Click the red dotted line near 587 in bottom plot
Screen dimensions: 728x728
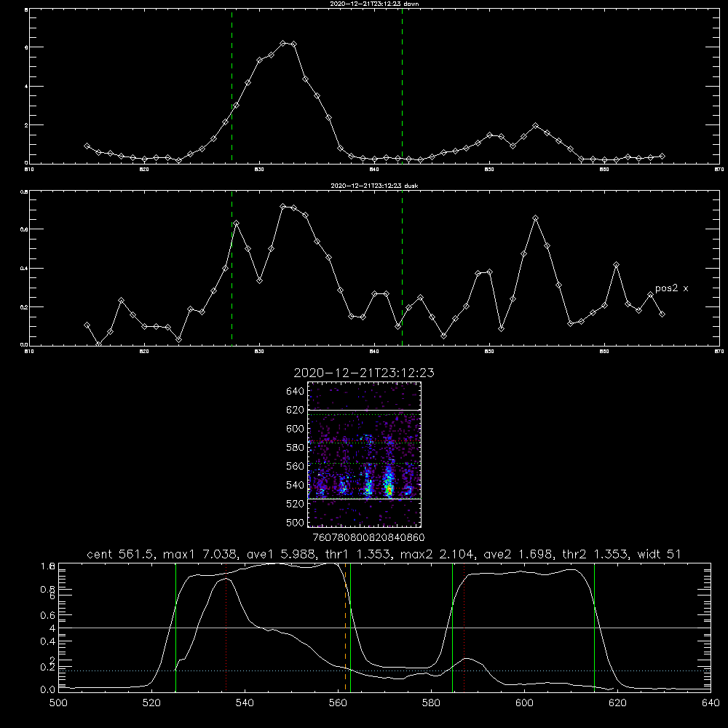(x=464, y=627)
